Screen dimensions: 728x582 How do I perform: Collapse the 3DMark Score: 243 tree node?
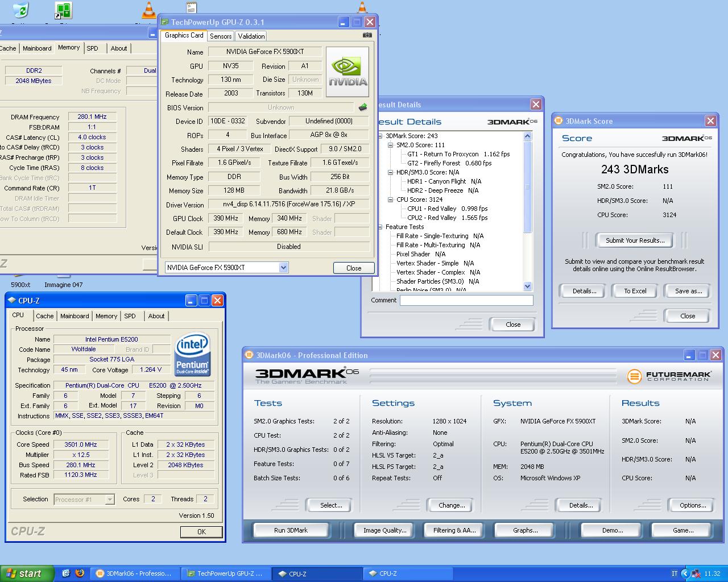point(380,136)
